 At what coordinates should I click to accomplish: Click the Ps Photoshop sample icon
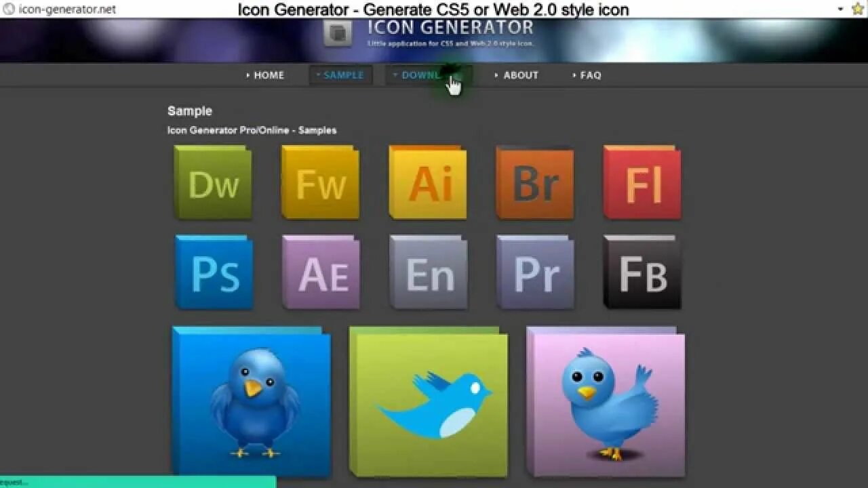pyautogui.click(x=214, y=272)
